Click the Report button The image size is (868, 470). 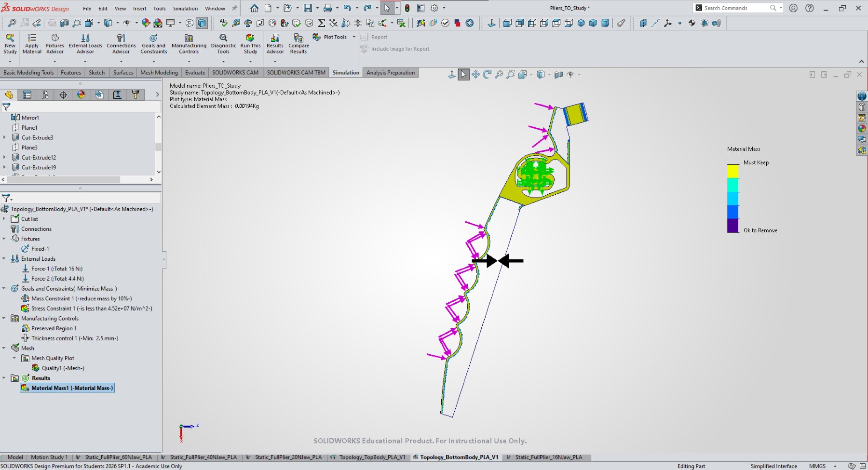click(374, 37)
